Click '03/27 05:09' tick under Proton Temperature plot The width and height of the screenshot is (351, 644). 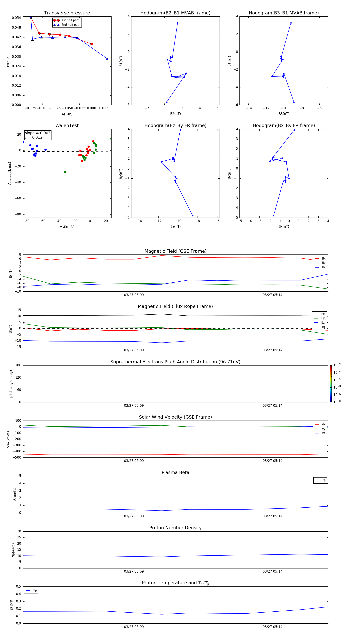(x=134, y=627)
